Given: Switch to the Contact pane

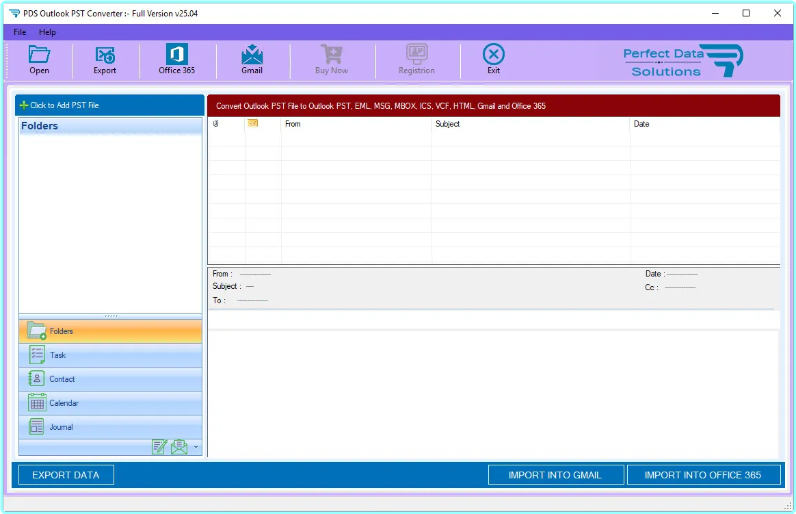Looking at the screenshot, I should (x=111, y=379).
